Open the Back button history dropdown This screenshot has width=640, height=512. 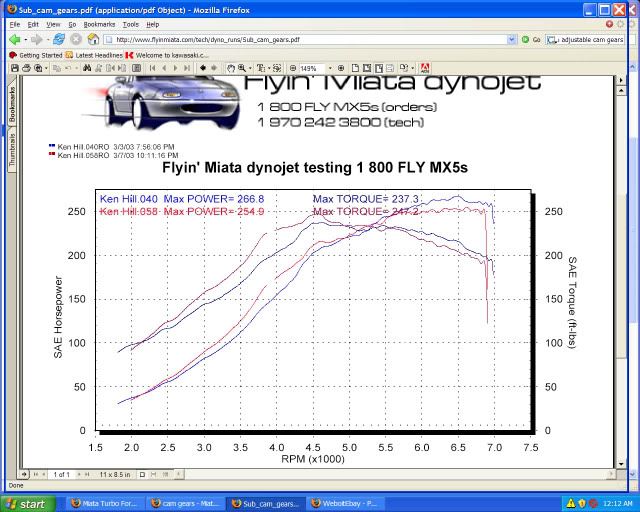pyautogui.click(x=25, y=40)
